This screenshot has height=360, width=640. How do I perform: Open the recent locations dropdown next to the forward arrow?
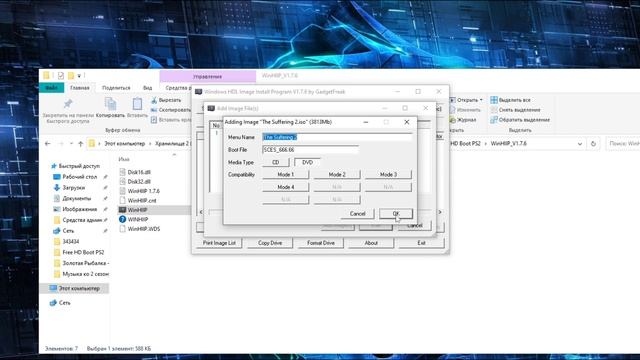[x=71, y=144]
